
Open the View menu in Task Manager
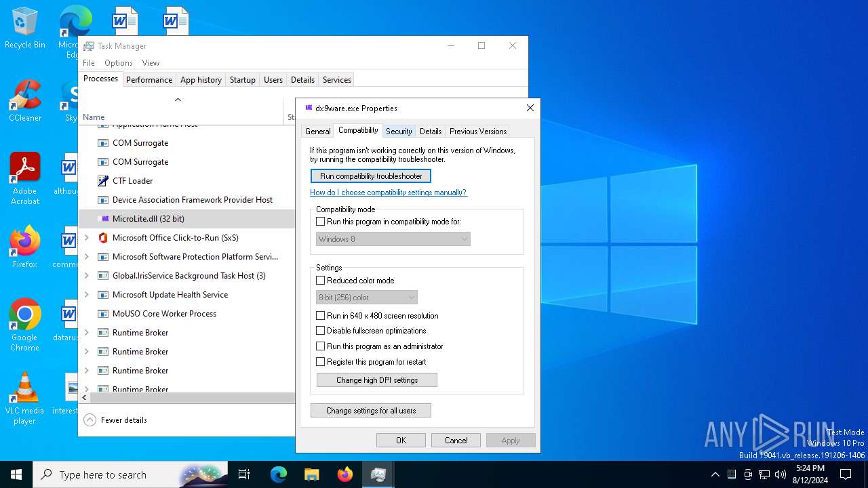click(151, 63)
